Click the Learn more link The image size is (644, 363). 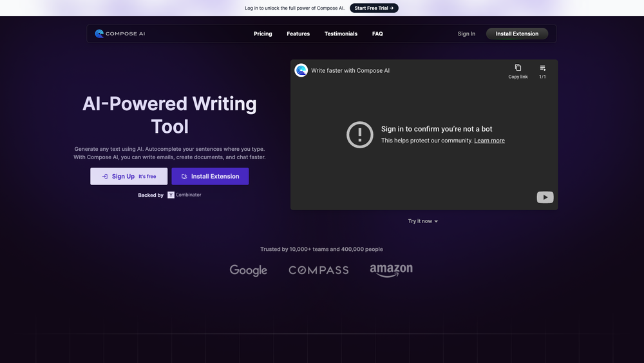(489, 141)
